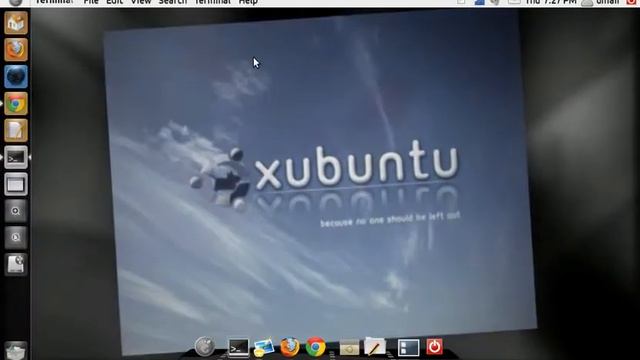Open the Files lens search icon
640x360 pixels.
[16, 238]
